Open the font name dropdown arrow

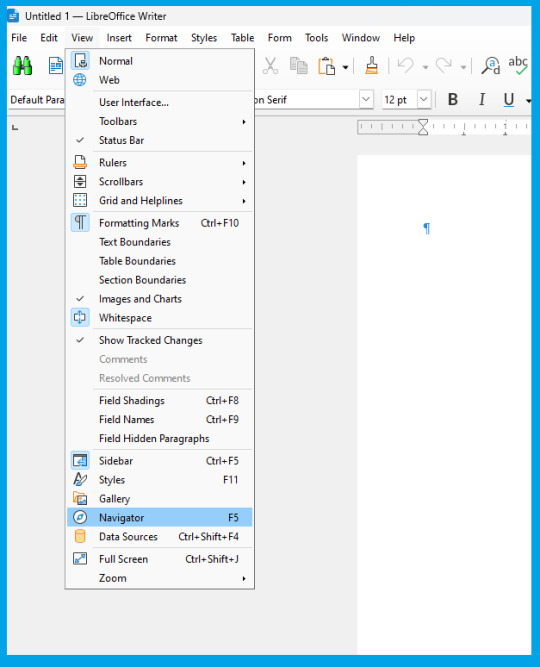[x=366, y=100]
